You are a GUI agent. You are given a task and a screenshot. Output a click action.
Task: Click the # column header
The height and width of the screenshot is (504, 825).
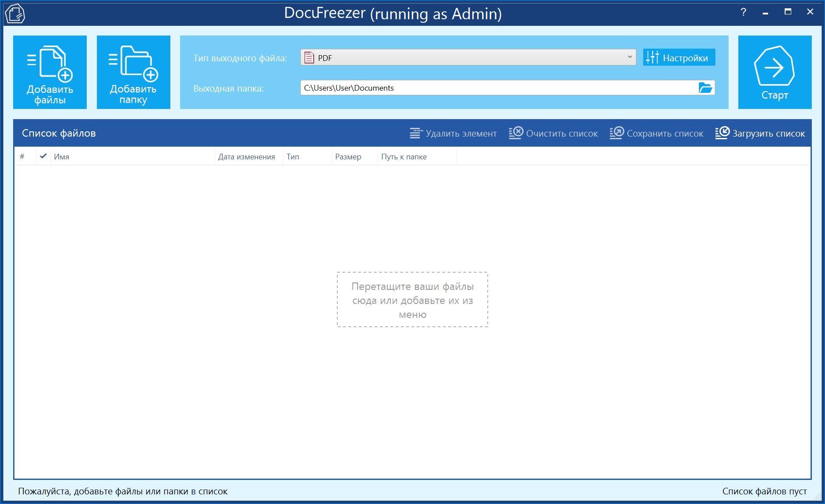coord(26,156)
